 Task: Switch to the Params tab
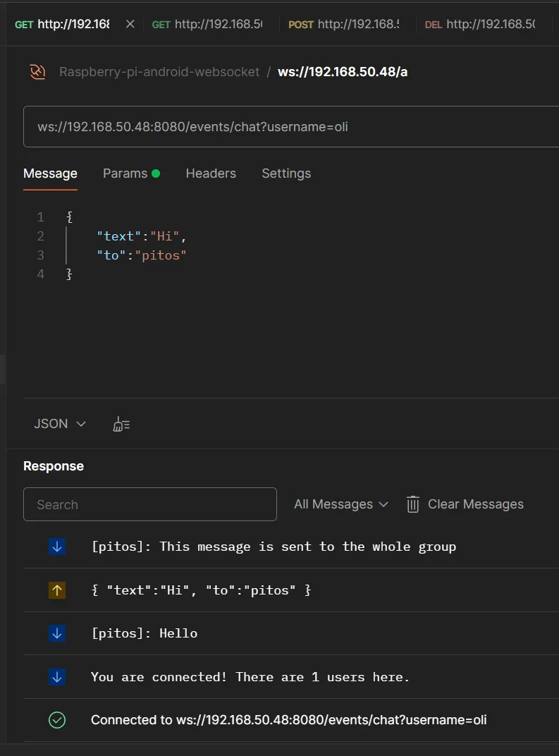(x=131, y=173)
